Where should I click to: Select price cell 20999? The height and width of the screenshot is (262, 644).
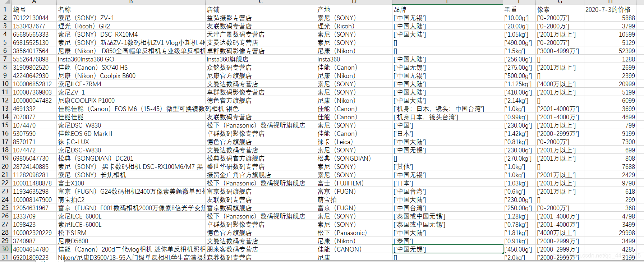(610, 84)
